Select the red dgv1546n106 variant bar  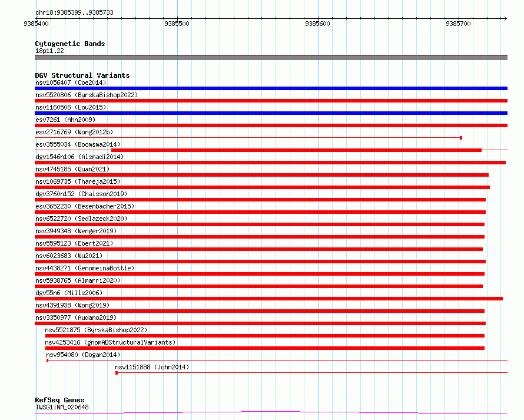click(270, 163)
